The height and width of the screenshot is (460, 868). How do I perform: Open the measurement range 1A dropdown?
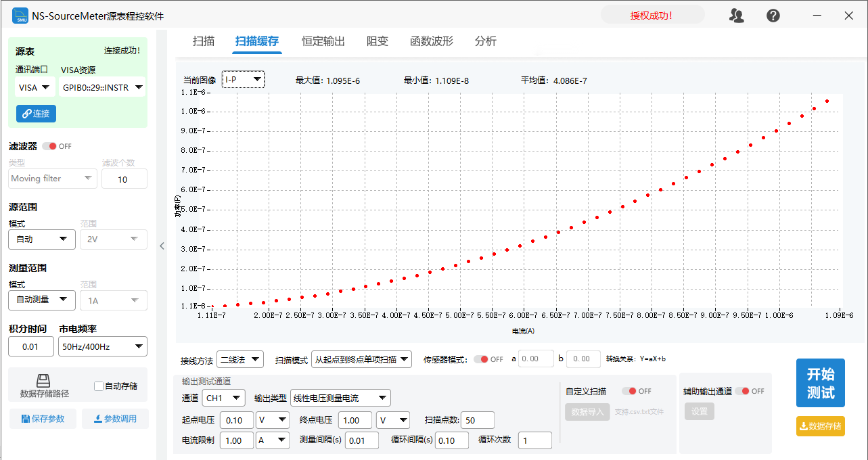coord(113,300)
